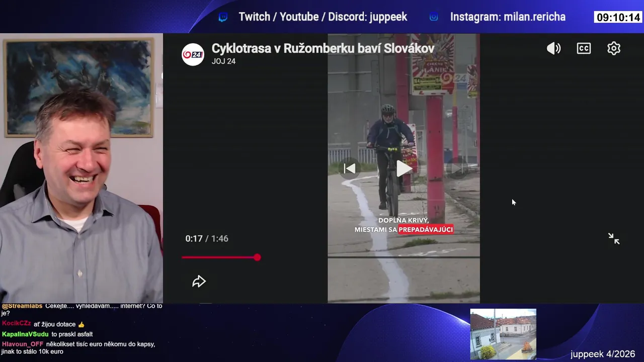
Task: Click the chat username KocikCZz
Action: pos(17,324)
